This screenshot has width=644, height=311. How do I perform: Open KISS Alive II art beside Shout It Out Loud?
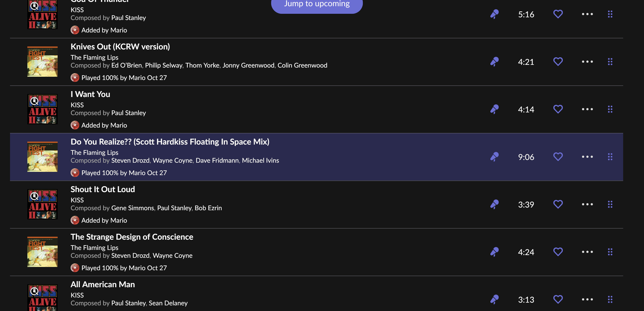click(x=42, y=204)
